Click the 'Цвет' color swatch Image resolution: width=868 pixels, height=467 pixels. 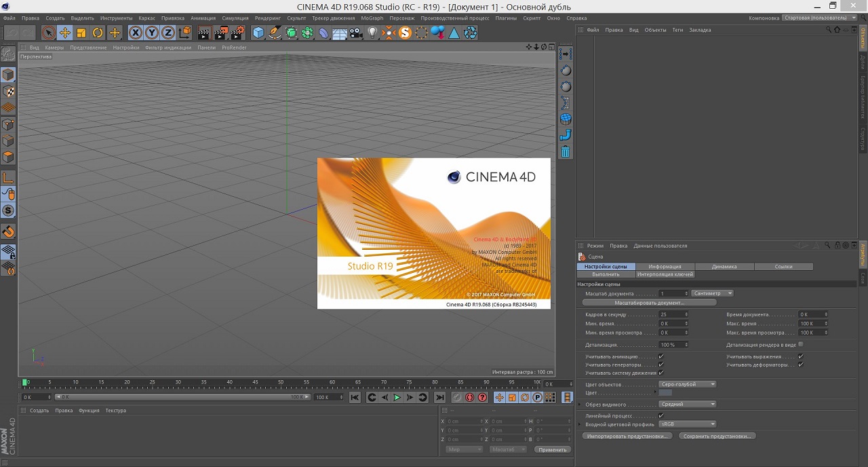[665, 393]
